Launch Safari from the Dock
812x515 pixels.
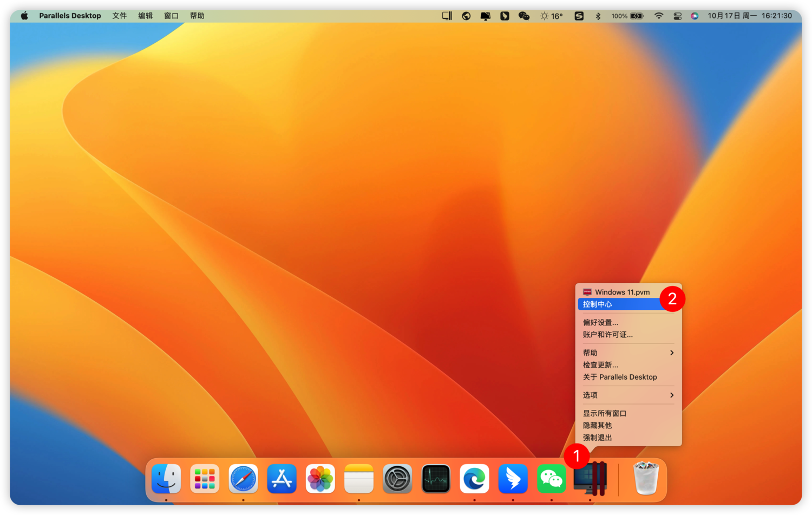pyautogui.click(x=243, y=479)
